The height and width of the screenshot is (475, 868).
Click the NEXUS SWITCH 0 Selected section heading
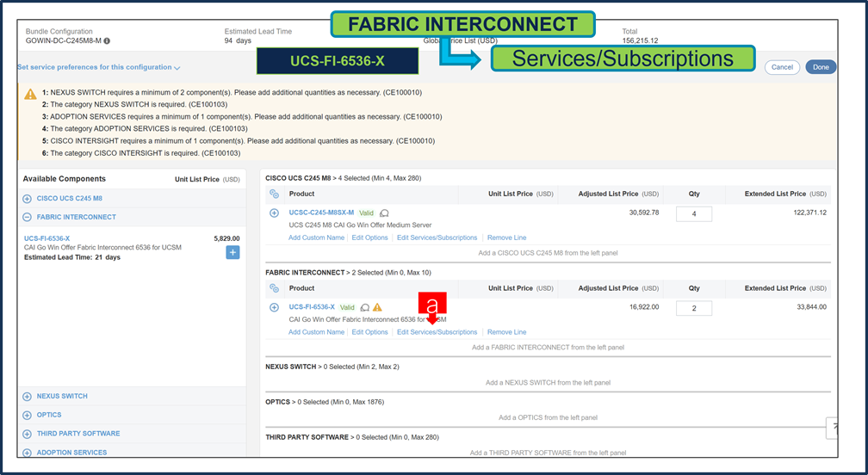332,367
